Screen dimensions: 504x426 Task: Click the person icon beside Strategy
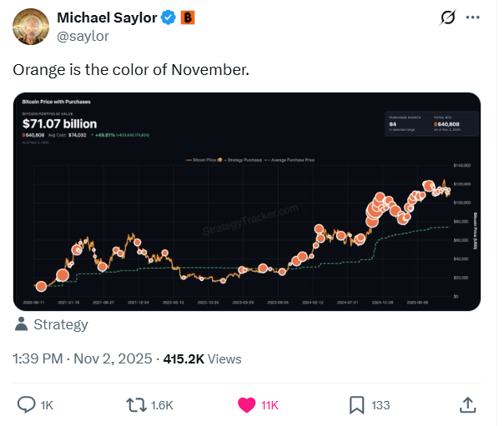(x=22, y=324)
